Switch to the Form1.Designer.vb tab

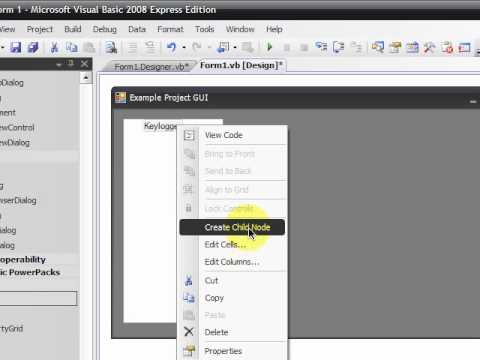pos(151,67)
